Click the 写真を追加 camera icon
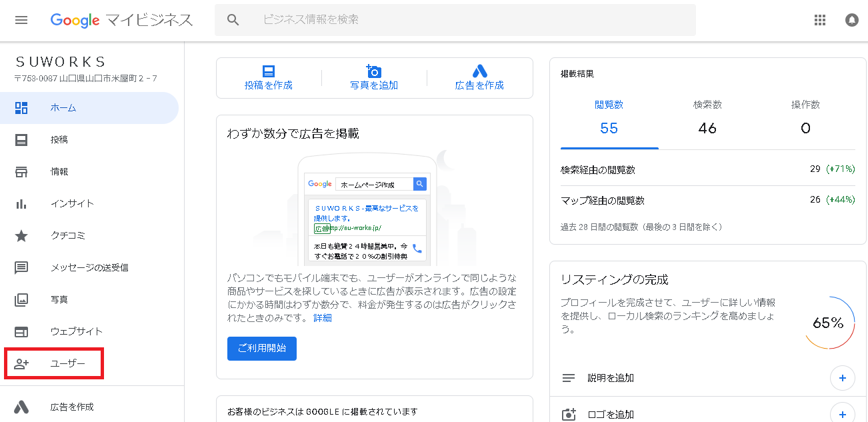Image resolution: width=868 pixels, height=422 pixels. click(374, 71)
